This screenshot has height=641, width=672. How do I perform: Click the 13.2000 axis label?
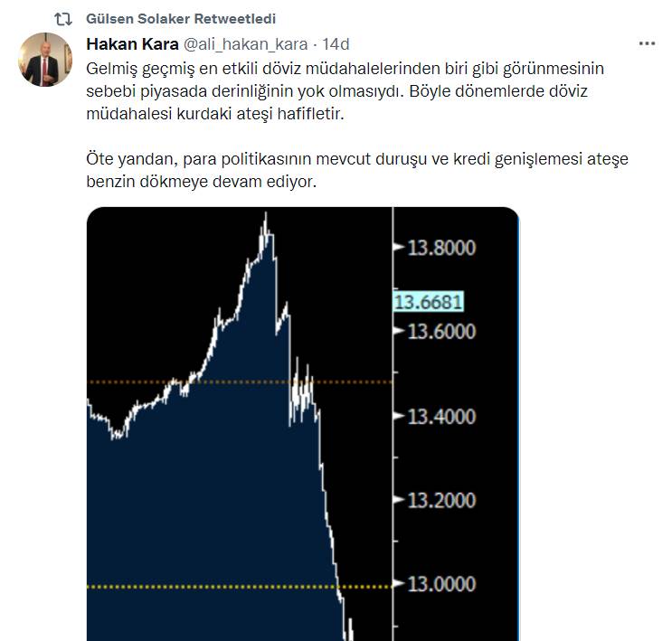(440, 501)
